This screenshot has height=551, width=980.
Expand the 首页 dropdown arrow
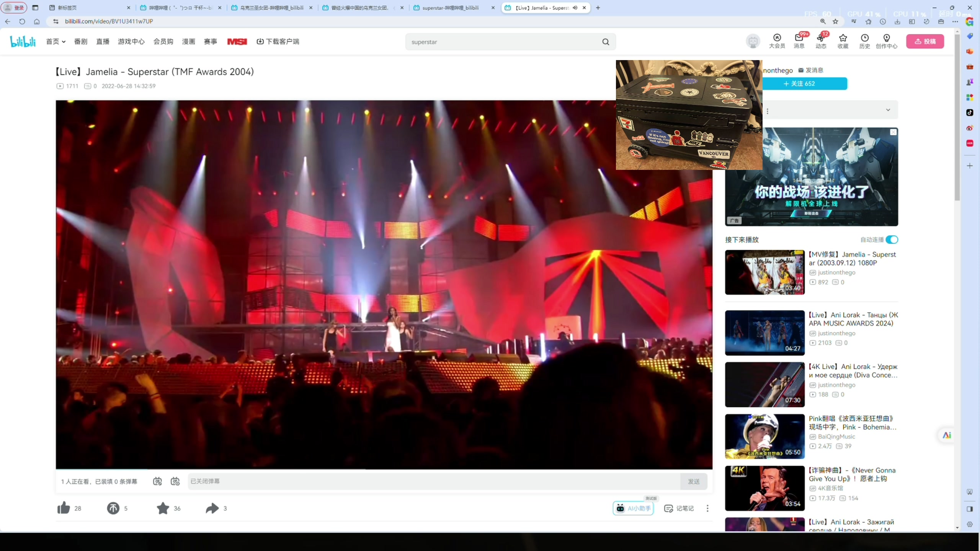point(64,42)
